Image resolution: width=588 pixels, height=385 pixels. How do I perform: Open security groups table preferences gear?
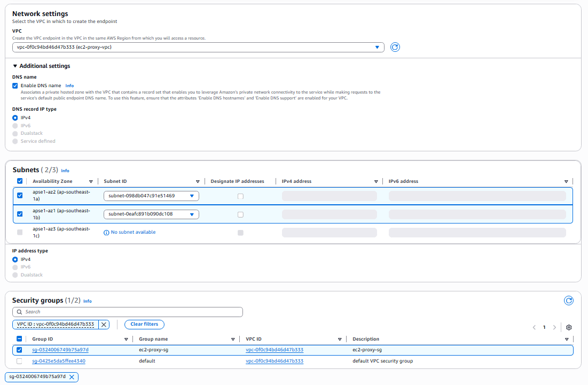(569, 327)
